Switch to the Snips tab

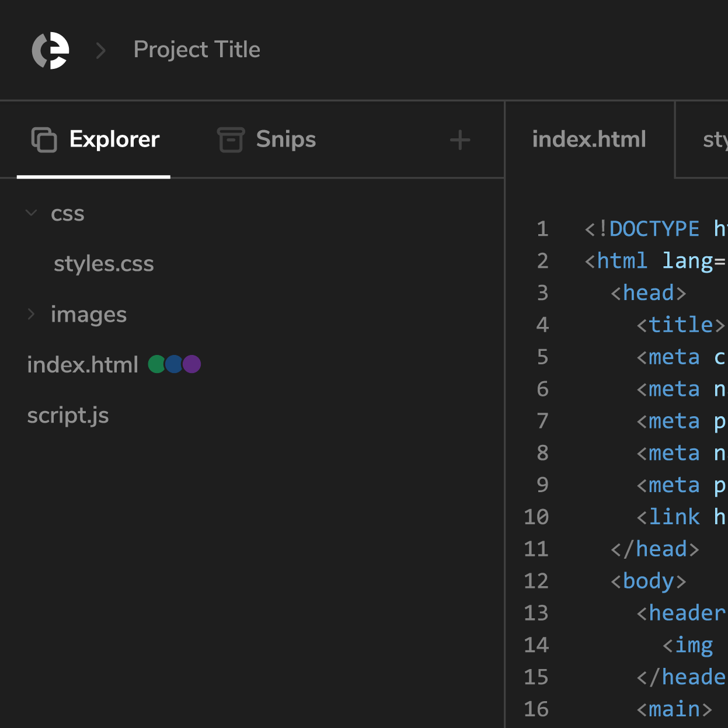pyautogui.click(x=285, y=140)
